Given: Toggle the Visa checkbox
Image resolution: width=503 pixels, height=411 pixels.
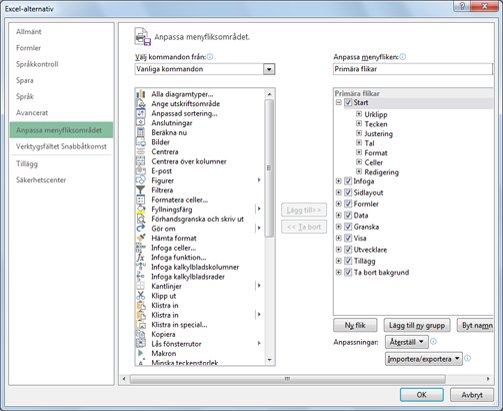Looking at the screenshot, I should (x=348, y=238).
